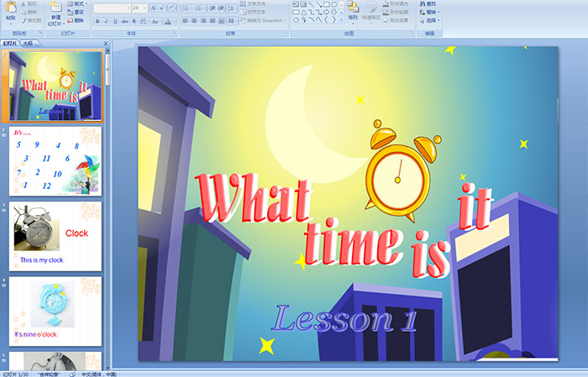Open the slide layout (版式) dropdown
Screen dimensions: 588x377
[77, 3]
